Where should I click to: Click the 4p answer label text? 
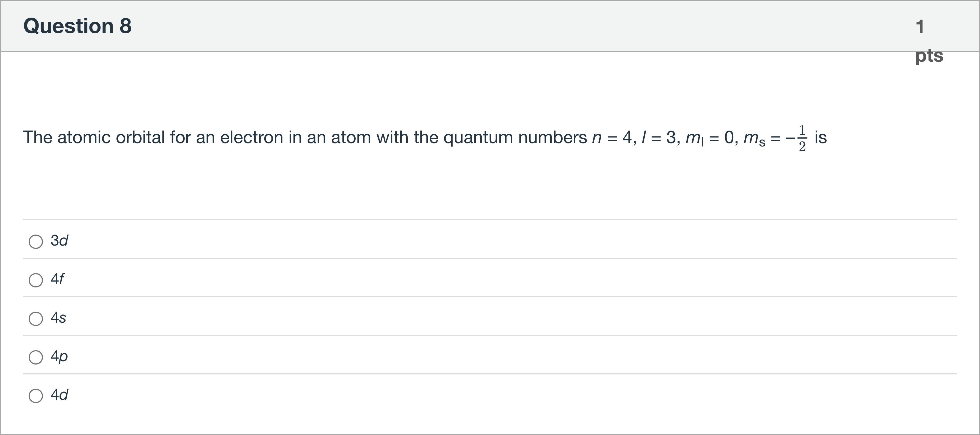[x=59, y=357]
